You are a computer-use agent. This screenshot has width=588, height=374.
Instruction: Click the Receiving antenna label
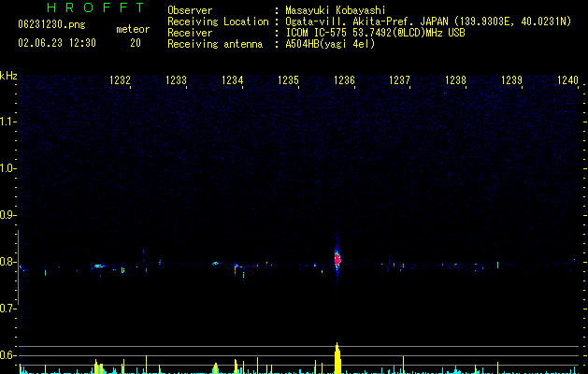[x=215, y=44]
